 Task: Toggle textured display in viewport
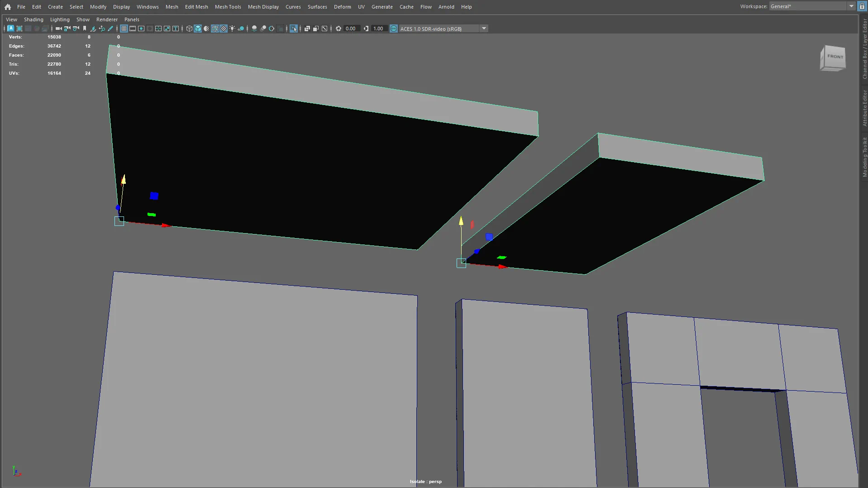(x=224, y=29)
